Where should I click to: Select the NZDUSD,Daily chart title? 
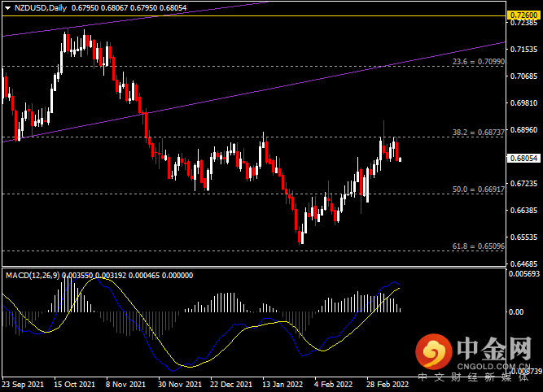41,7
